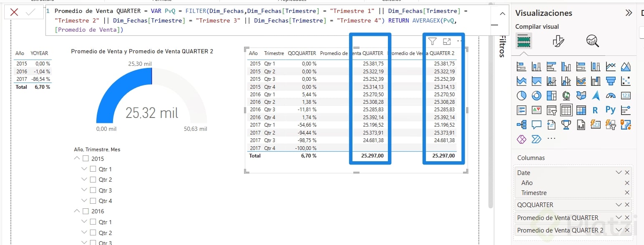This screenshot has height=245, width=644.
Task: Insert the filled map visual
Action: click(581, 96)
